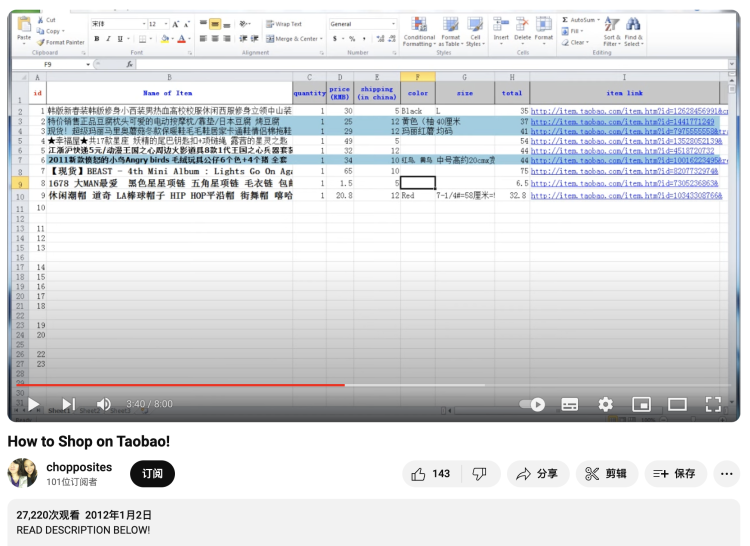Skip to the next video

69,404
